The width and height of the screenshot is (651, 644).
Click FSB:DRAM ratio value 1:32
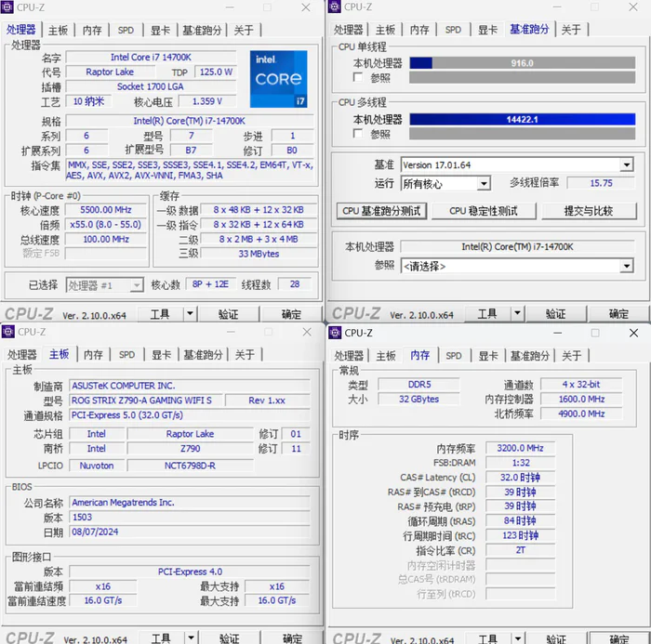click(x=520, y=463)
